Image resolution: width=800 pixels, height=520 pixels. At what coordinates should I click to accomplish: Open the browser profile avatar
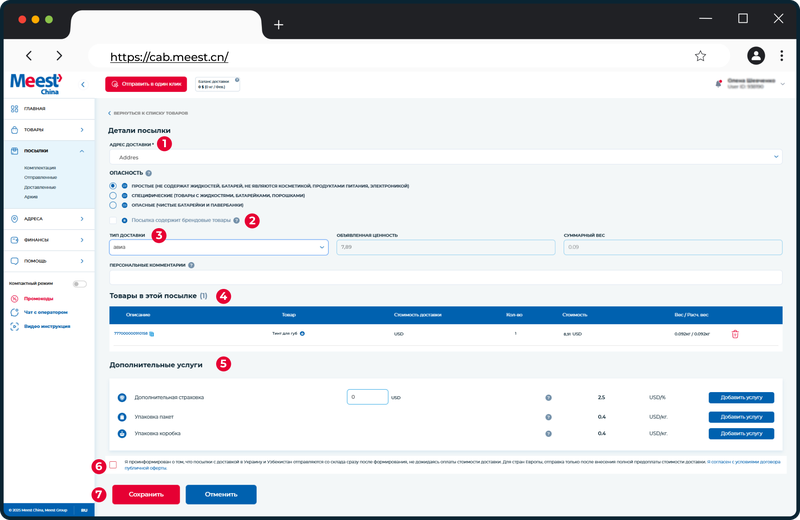coord(756,56)
